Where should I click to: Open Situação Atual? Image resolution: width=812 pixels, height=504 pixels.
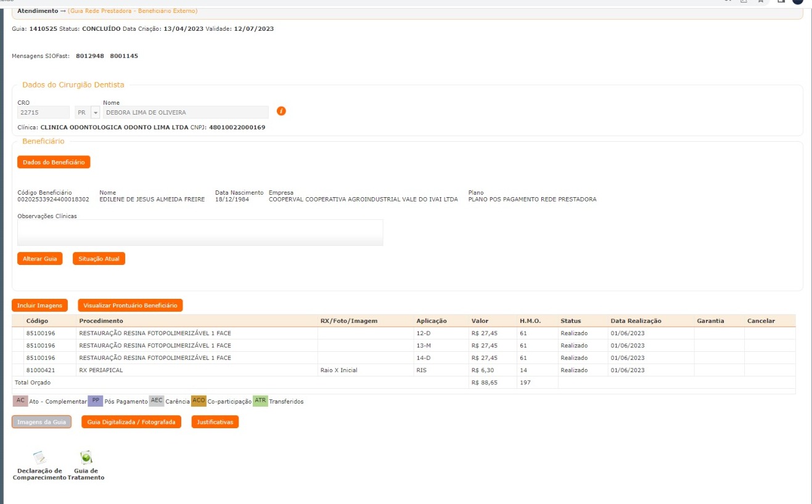pyautogui.click(x=99, y=259)
